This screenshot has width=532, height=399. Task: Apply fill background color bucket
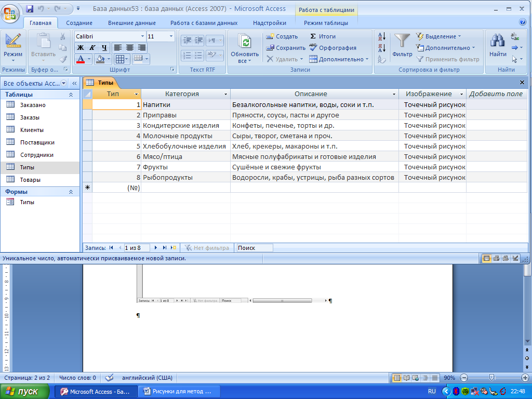(x=100, y=59)
